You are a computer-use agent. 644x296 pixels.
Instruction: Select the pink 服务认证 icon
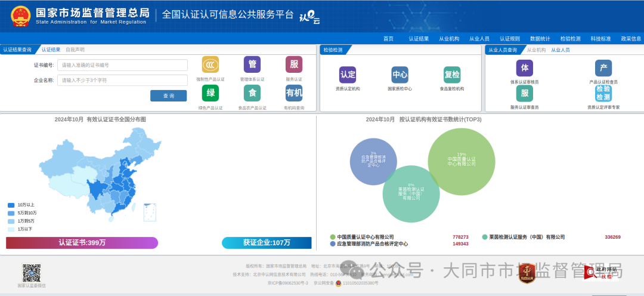[x=294, y=64]
